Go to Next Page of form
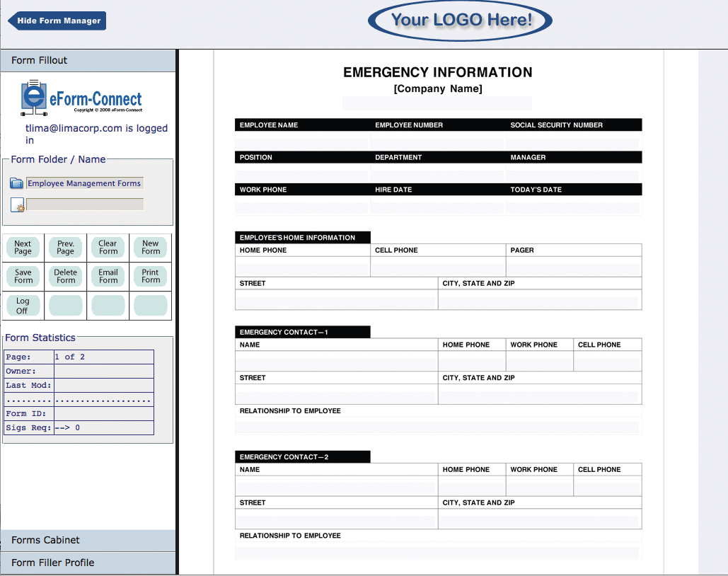Viewport: 728px width, 576px height. [23, 248]
